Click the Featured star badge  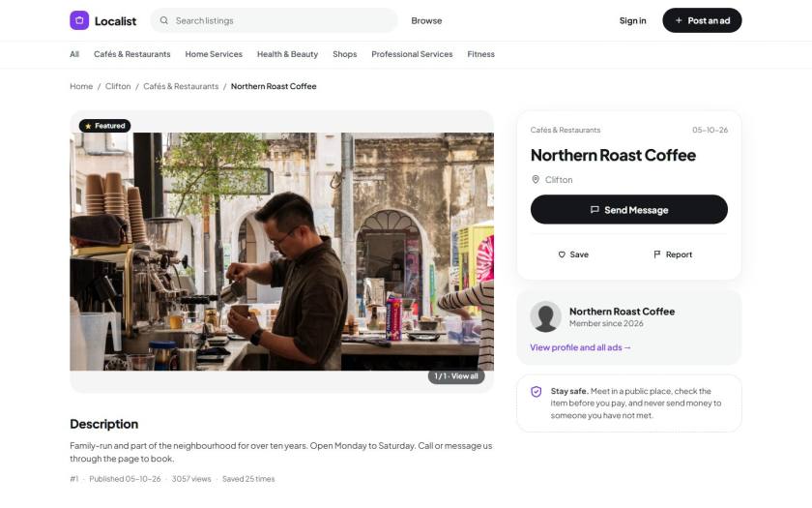tap(104, 126)
